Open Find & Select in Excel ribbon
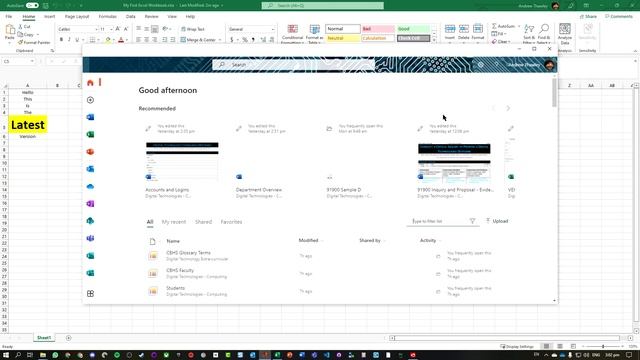The height and width of the screenshot is (360, 640). [x=544, y=34]
